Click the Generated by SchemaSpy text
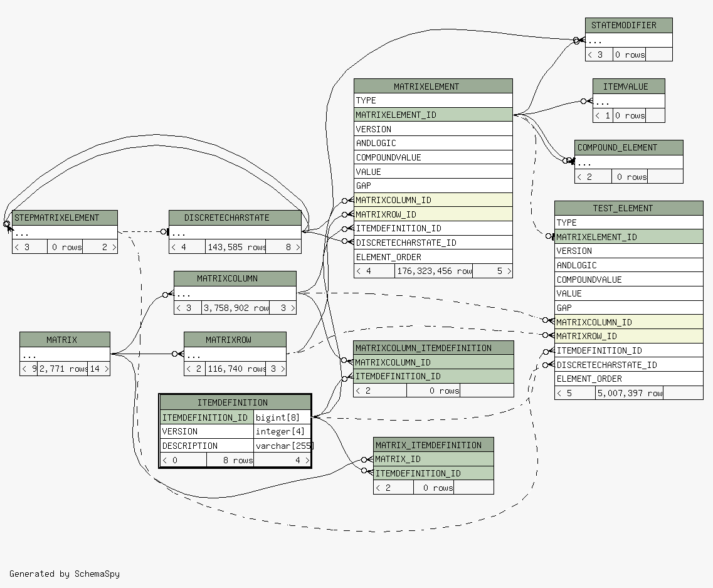The image size is (713, 588). pos(65,574)
